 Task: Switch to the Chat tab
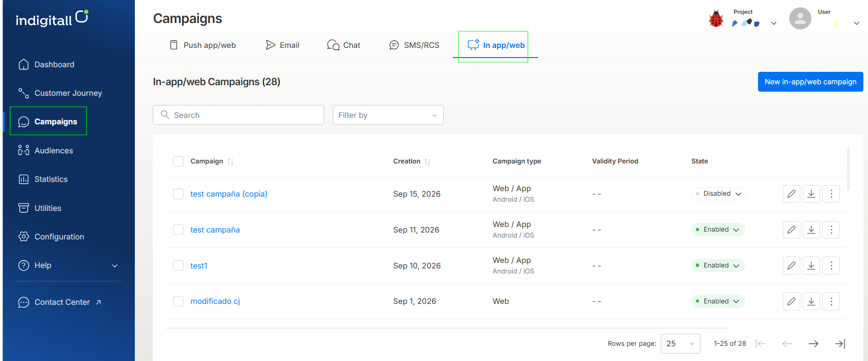344,45
